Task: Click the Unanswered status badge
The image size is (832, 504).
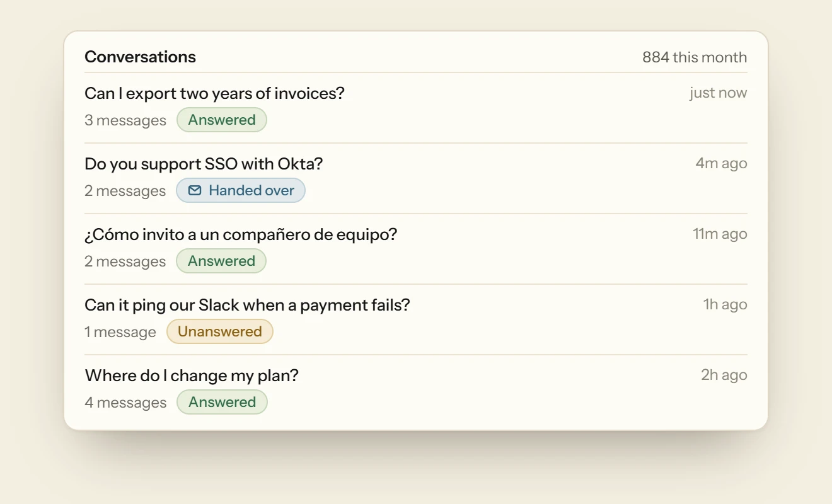Action: (x=220, y=331)
